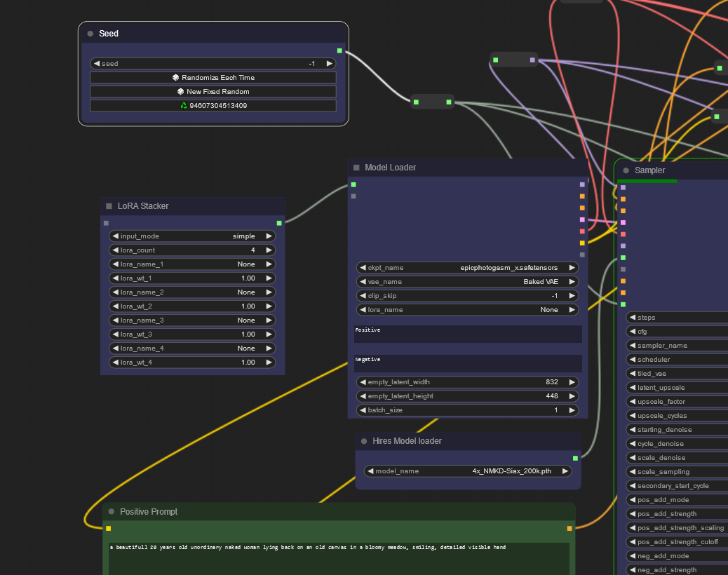This screenshot has height=575, width=728.
Task: Decrease Sampler steps with left arrow
Action: (x=633, y=318)
